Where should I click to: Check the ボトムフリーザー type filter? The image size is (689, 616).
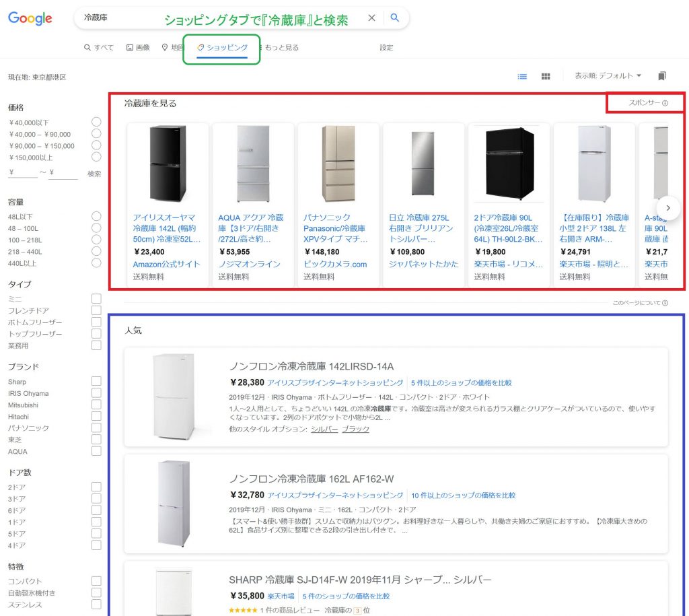point(96,322)
